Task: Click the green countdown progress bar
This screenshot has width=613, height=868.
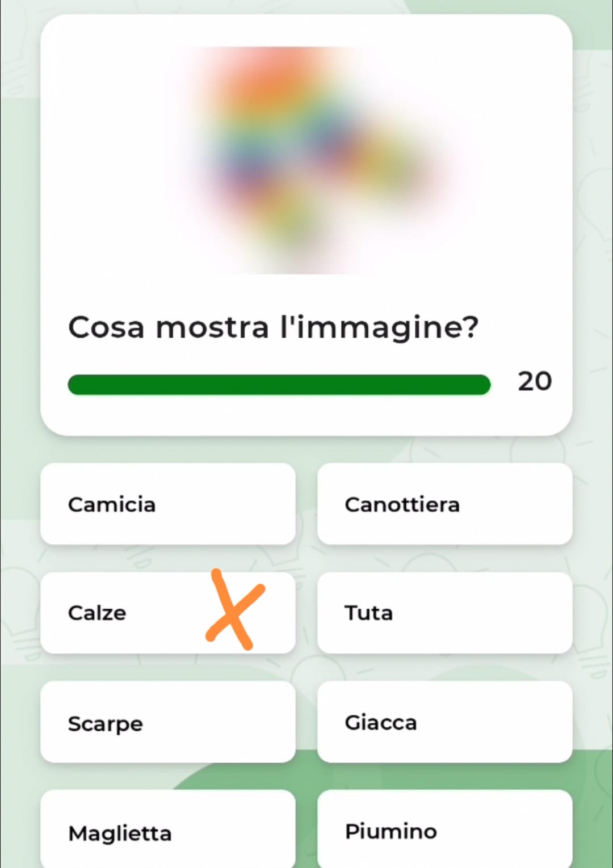Action: pyautogui.click(x=279, y=384)
